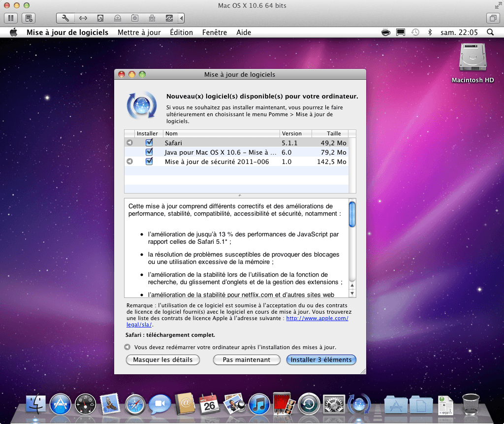Sort by the Version column header
This screenshot has height=424, width=504.
tap(296, 133)
